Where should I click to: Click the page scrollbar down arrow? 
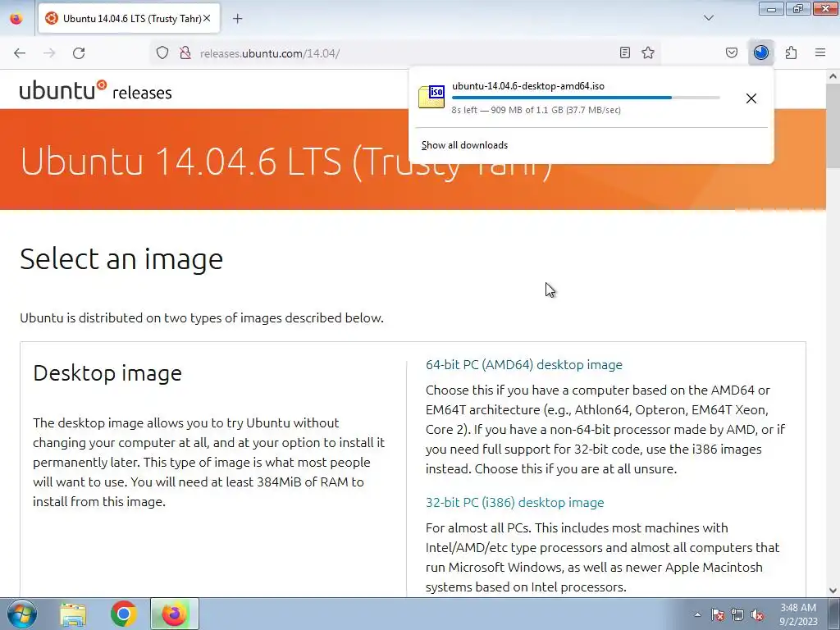click(833, 591)
